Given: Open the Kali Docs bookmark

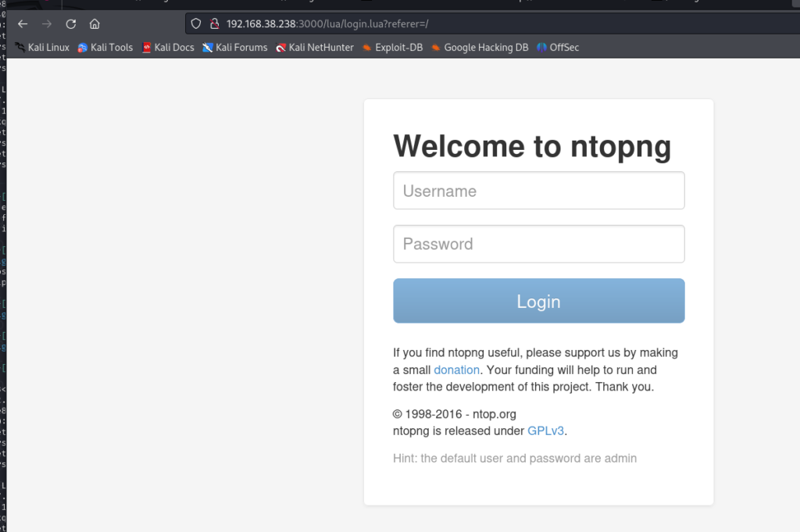Looking at the screenshot, I should tap(168, 48).
